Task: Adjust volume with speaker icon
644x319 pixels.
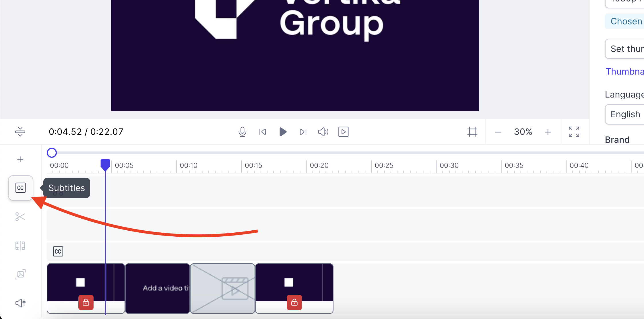Action: [323, 132]
